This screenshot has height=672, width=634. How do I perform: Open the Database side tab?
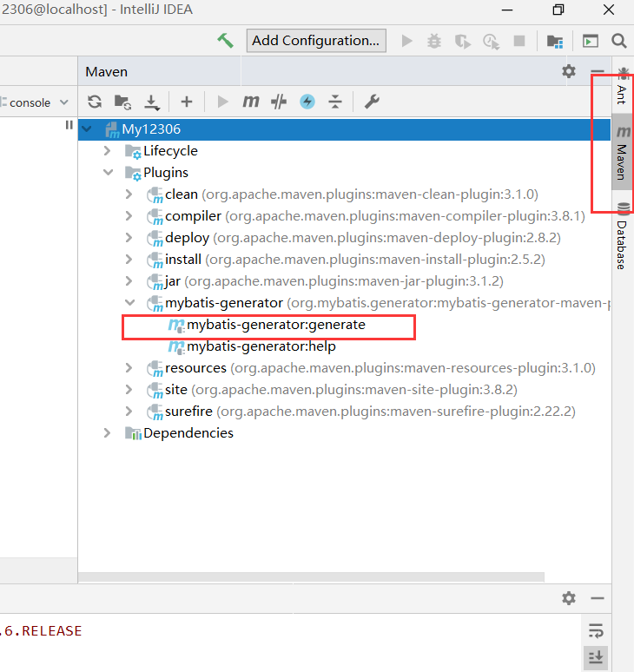pos(623,236)
